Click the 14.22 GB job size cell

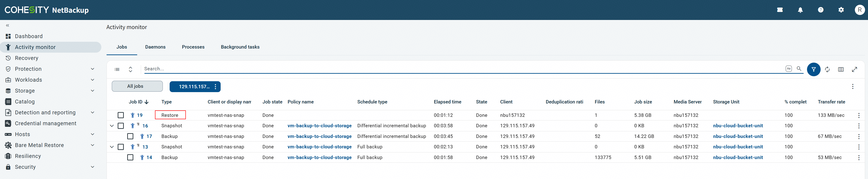[x=644, y=137]
